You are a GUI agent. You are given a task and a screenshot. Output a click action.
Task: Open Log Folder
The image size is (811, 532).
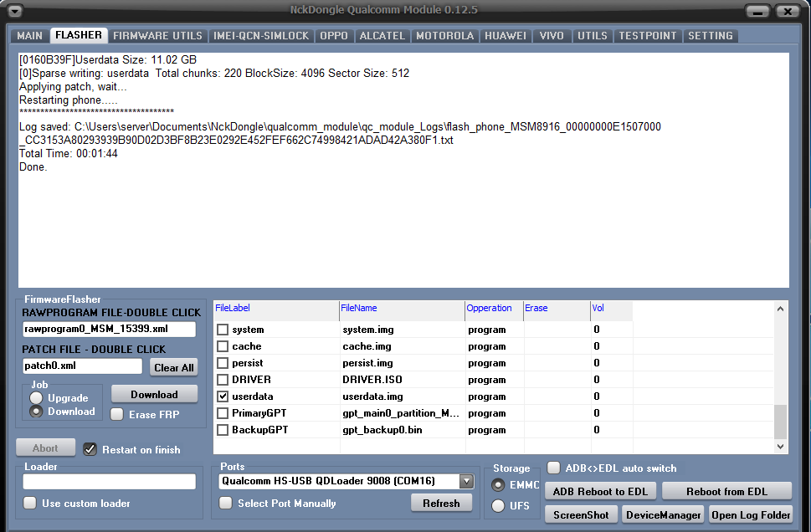pyautogui.click(x=751, y=515)
